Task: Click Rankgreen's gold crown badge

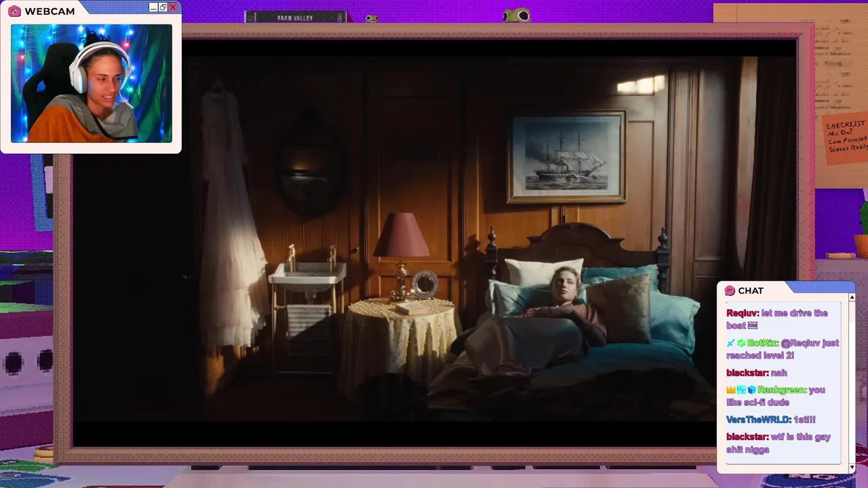Action: point(731,390)
